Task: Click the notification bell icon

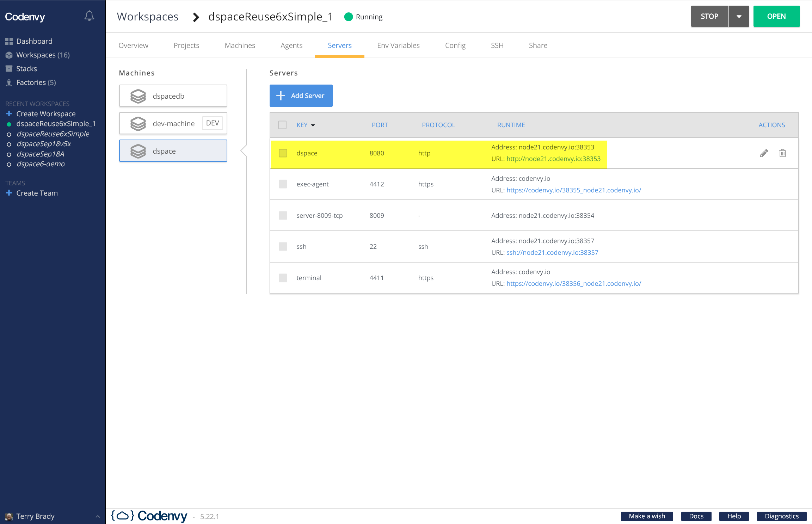Action: pos(89,16)
